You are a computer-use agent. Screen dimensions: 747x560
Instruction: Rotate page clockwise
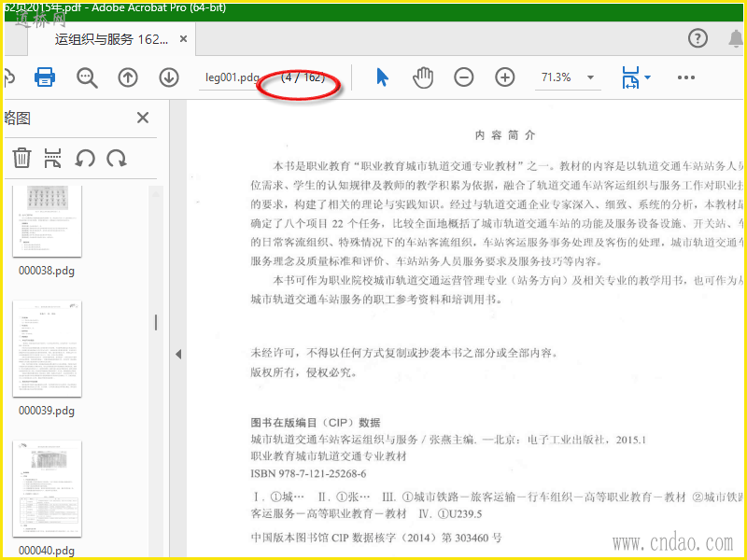coord(117,158)
